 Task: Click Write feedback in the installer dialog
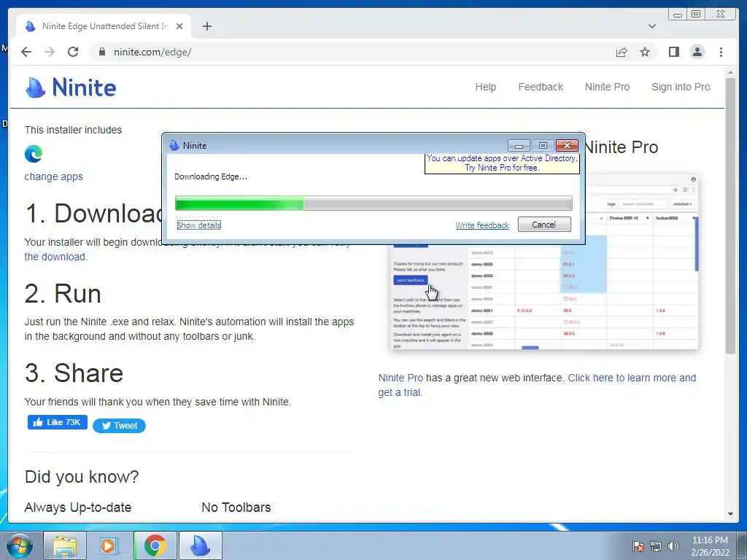click(482, 225)
